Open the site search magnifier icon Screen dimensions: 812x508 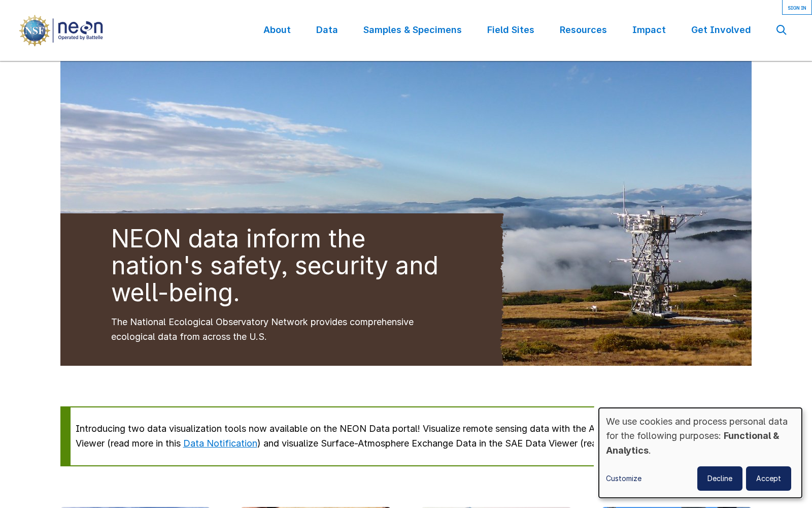tap(781, 30)
